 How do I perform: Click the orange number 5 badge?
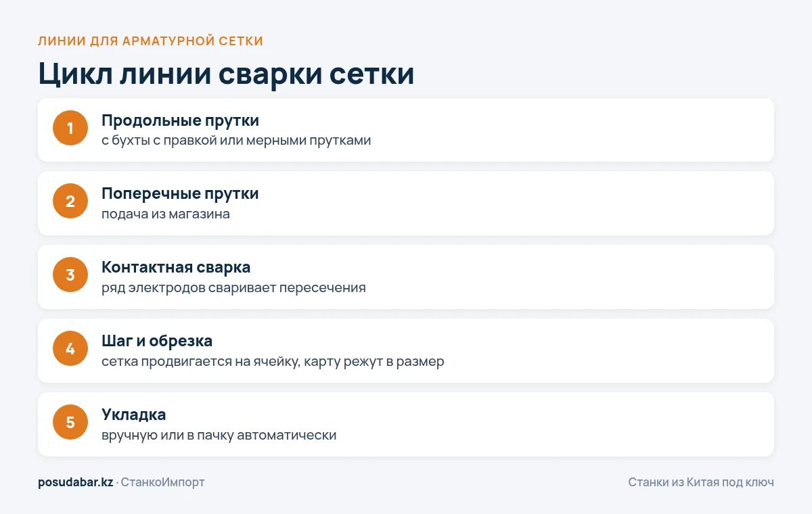[70, 423]
